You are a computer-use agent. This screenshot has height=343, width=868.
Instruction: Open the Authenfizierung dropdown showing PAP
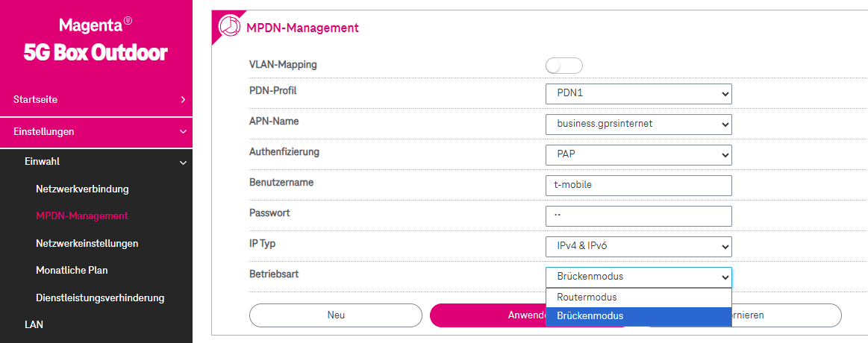point(639,155)
